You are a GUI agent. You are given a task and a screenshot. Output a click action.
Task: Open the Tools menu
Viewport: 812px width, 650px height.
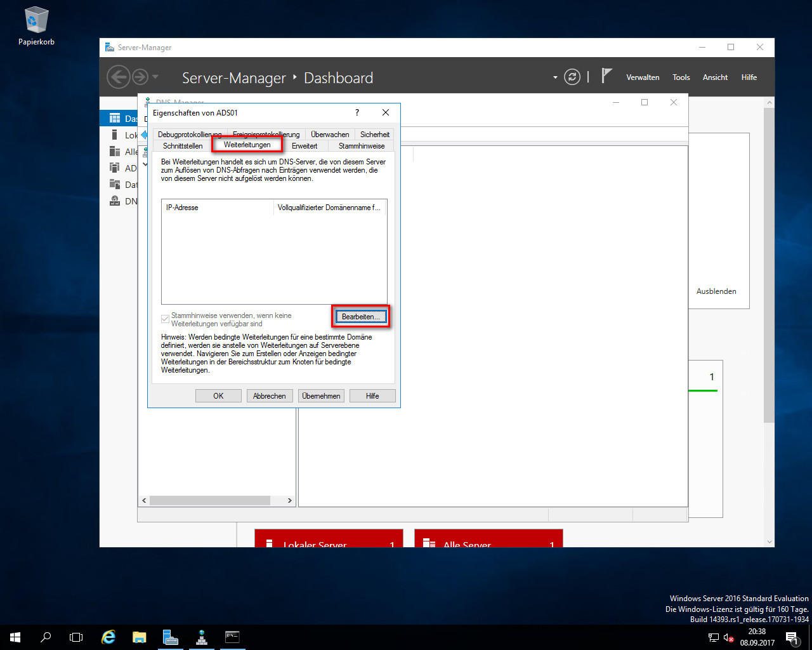click(x=681, y=77)
